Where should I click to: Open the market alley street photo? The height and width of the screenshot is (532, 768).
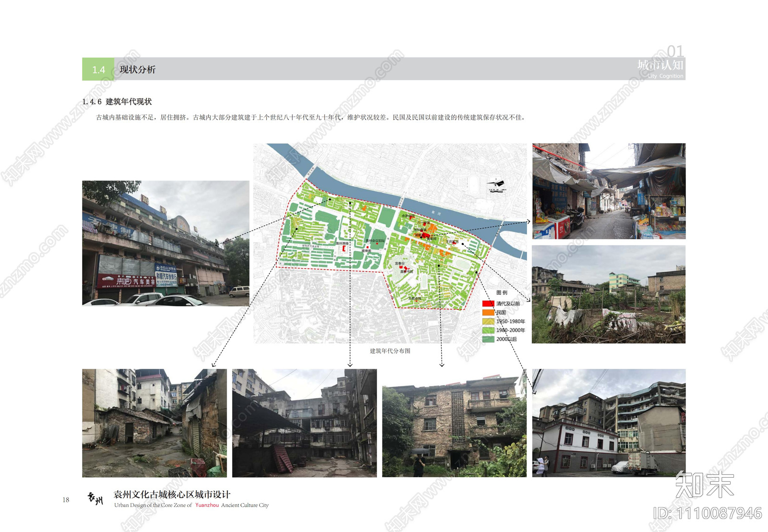(609, 191)
